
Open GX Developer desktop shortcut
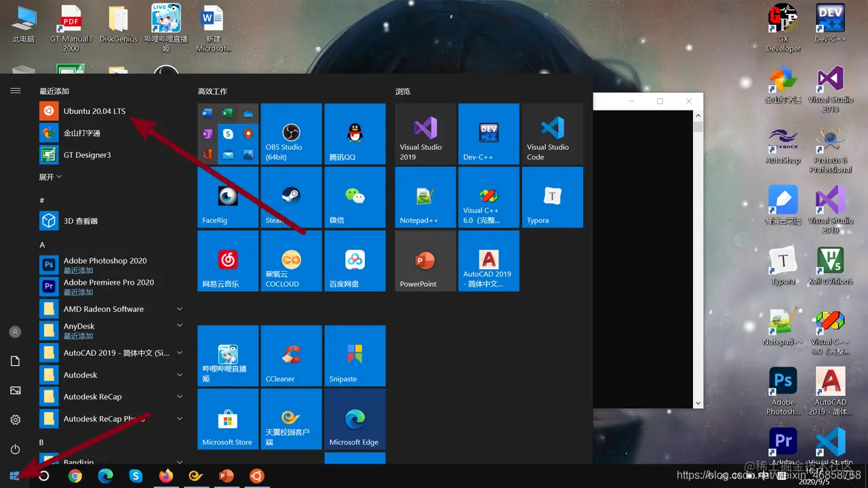click(x=783, y=28)
